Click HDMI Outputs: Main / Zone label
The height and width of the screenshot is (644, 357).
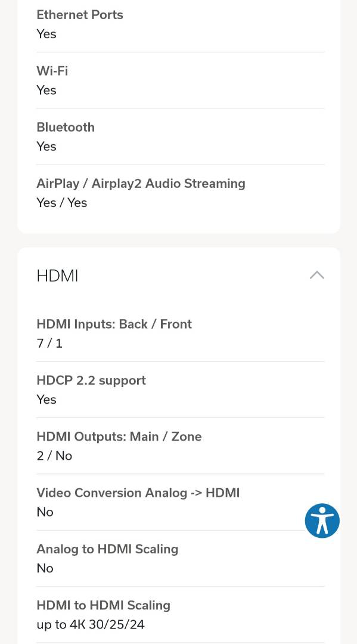pyautogui.click(x=119, y=436)
